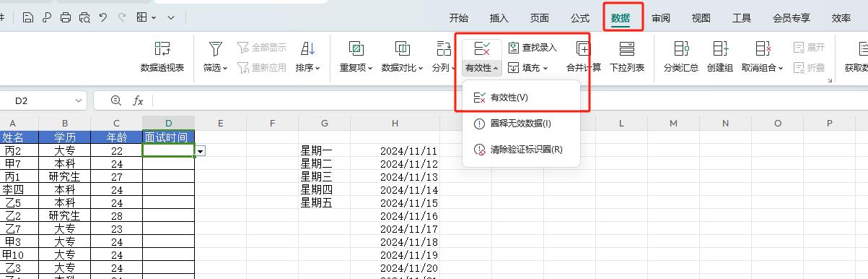The image size is (868, 279).
Task: Click the 有效性 validation ribbon icon
Action: click(x=482, y=49)
